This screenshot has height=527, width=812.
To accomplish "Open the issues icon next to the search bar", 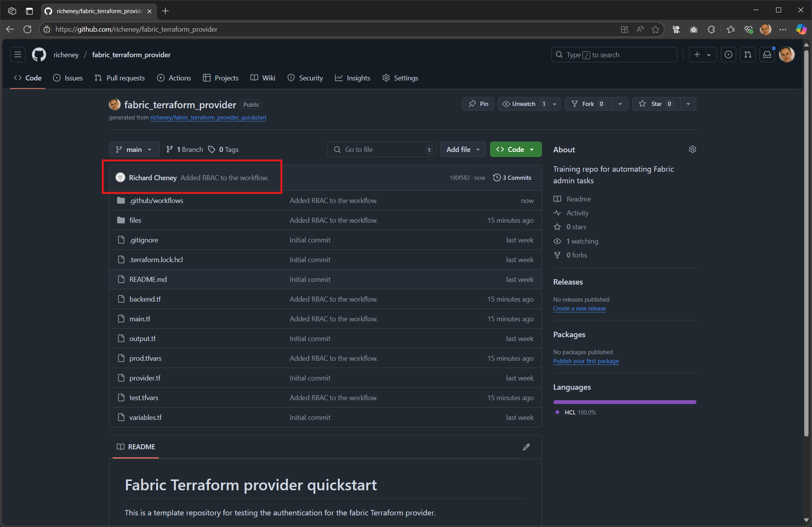I will pyautogui.click(x=729, y=55).
